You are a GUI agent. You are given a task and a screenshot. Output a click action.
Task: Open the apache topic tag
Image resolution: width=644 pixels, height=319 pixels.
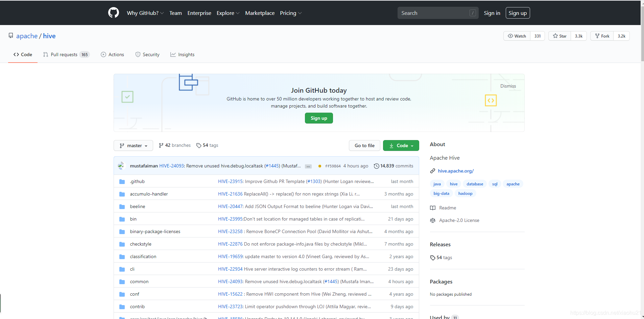tap(513, 184)
